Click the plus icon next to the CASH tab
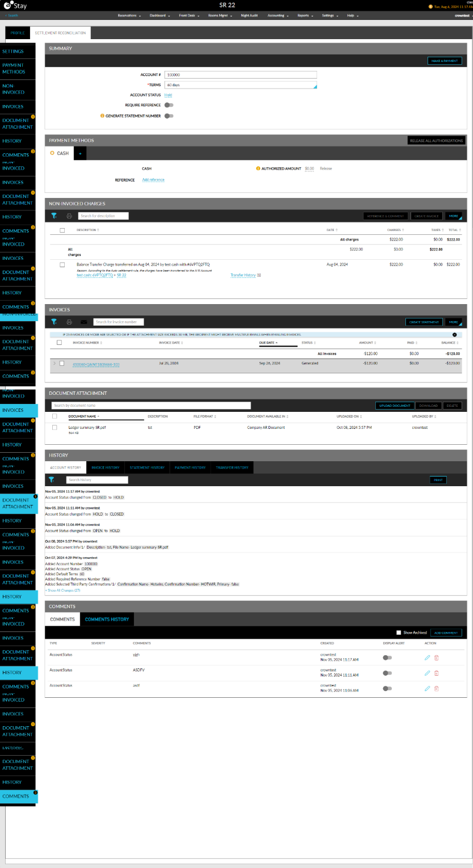The height and width of the screenshot is (868, 473). 80,153
